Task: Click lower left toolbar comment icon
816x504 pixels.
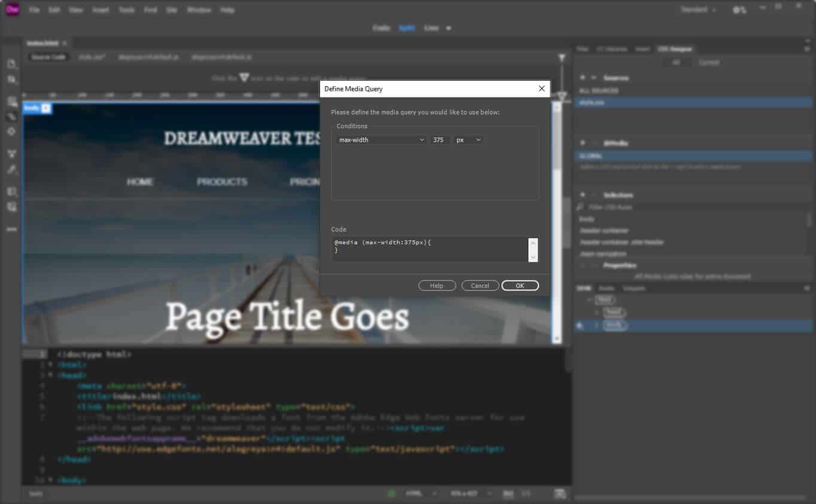Action: coord(11,192)
